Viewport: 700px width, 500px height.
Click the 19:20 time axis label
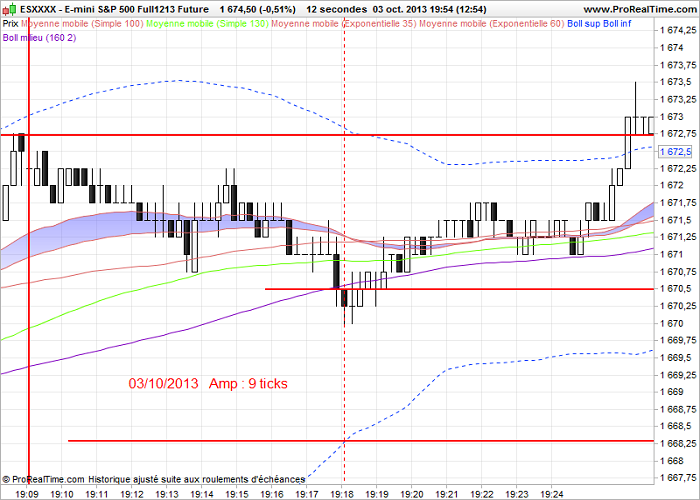click(x=412, y=494)
